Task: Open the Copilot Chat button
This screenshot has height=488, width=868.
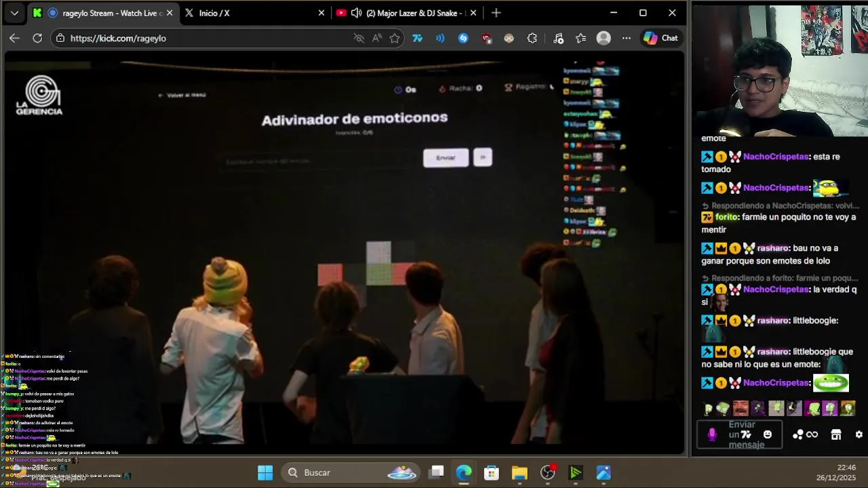Action: 661,38
